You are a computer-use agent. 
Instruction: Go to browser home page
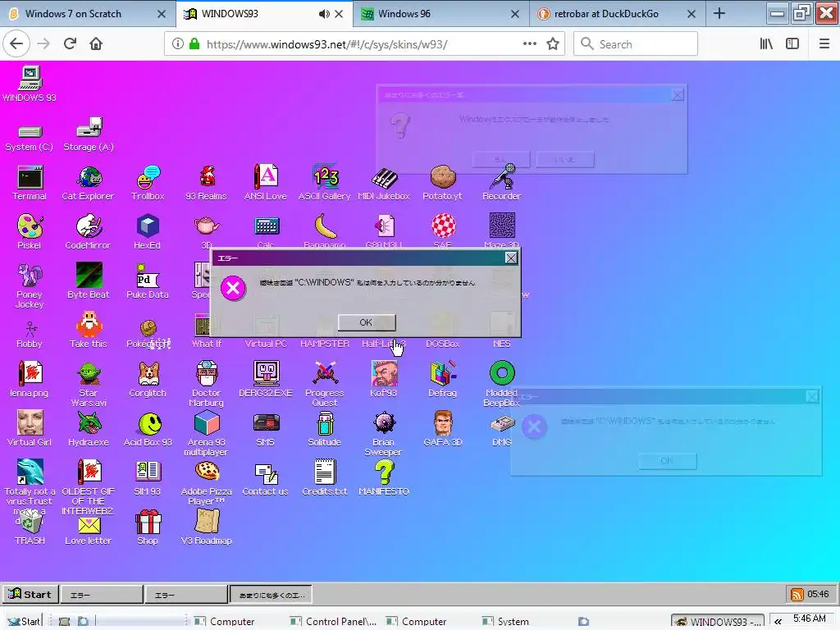click(x=96, y=44)
